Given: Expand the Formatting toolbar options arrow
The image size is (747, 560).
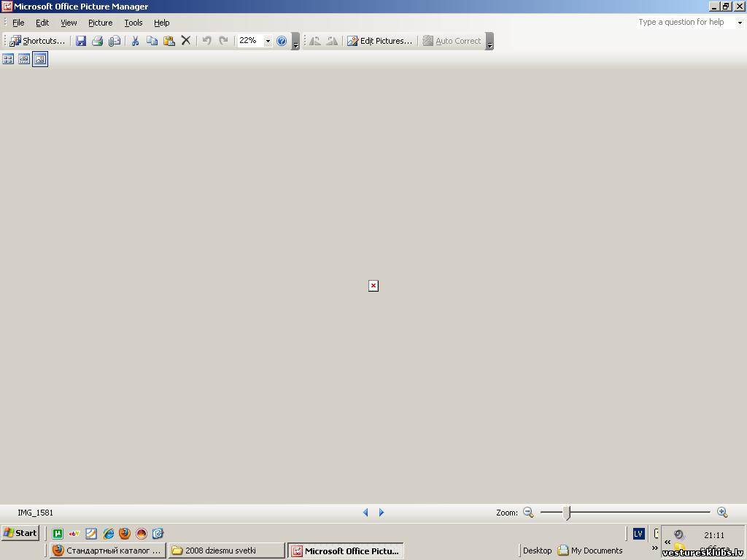Looking at the screenshot, I should tap(489, 42).
